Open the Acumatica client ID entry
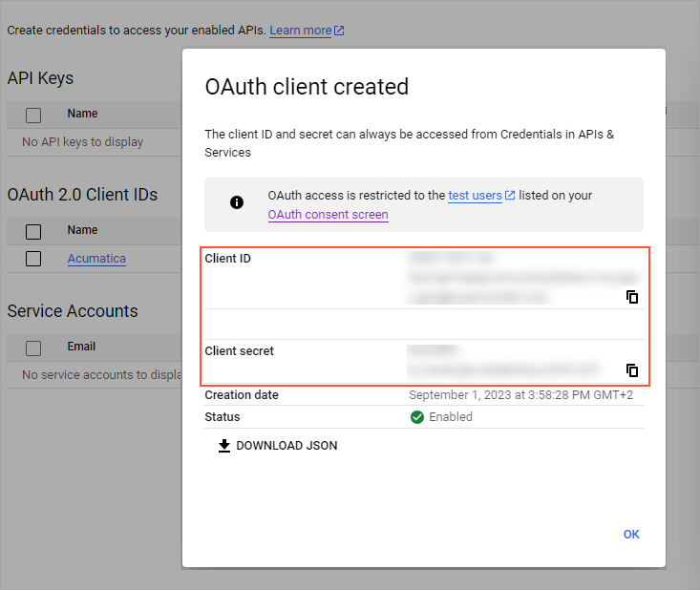Image resolution: width=700 pixels, height=590 pixels. click(96, 259)
